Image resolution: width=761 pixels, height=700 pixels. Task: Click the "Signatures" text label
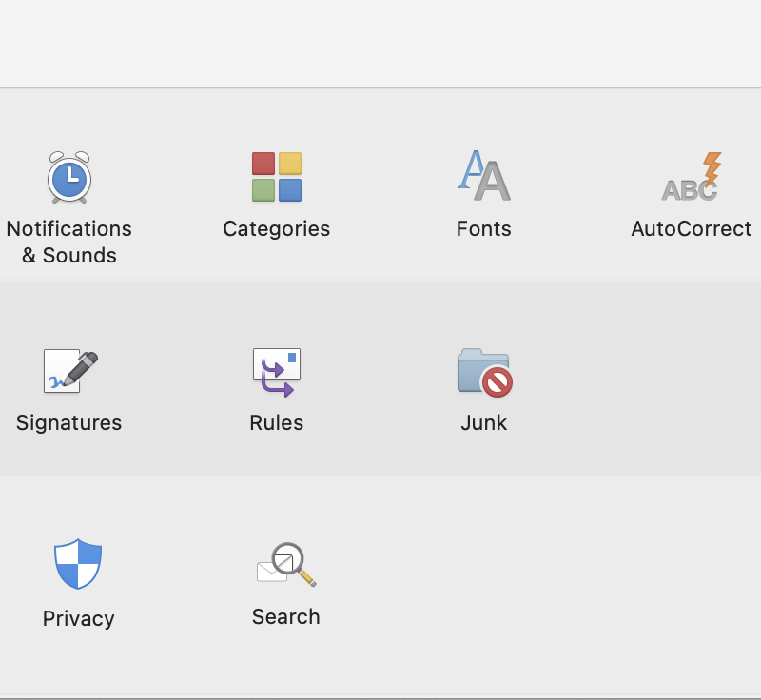tap(69, 423)
